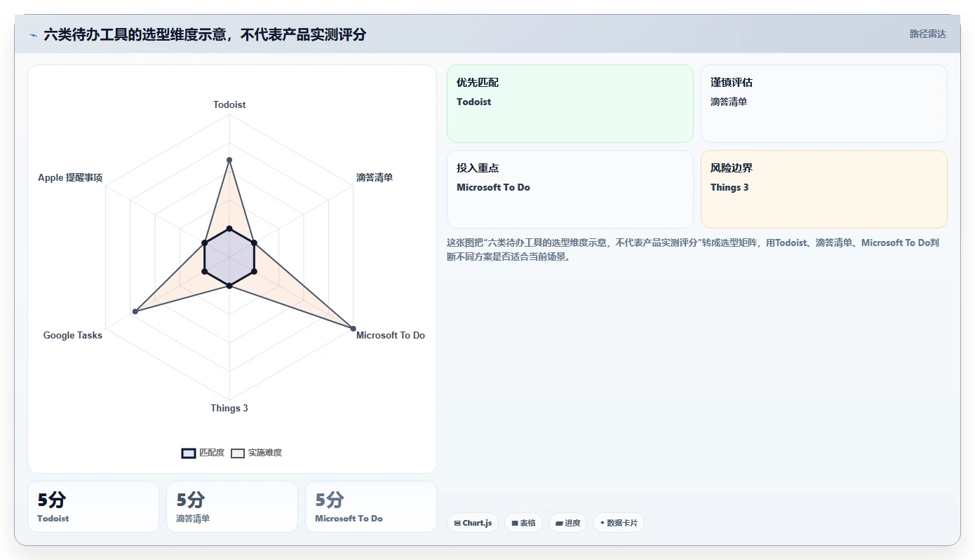Click the 滴答清单 radar axis label
Image resolution: width=975 pixels, height=560 pixels.
point(375,177)
